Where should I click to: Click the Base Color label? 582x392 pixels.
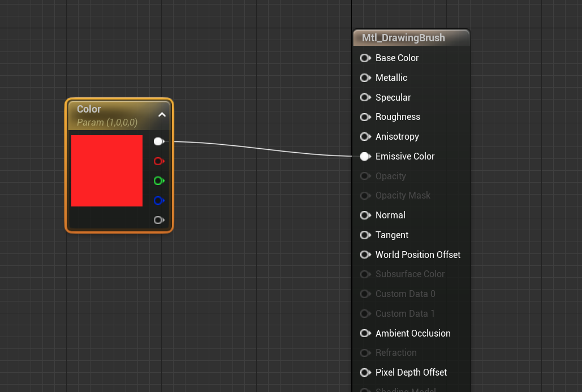pyautogui.click(x=397, y=58)
